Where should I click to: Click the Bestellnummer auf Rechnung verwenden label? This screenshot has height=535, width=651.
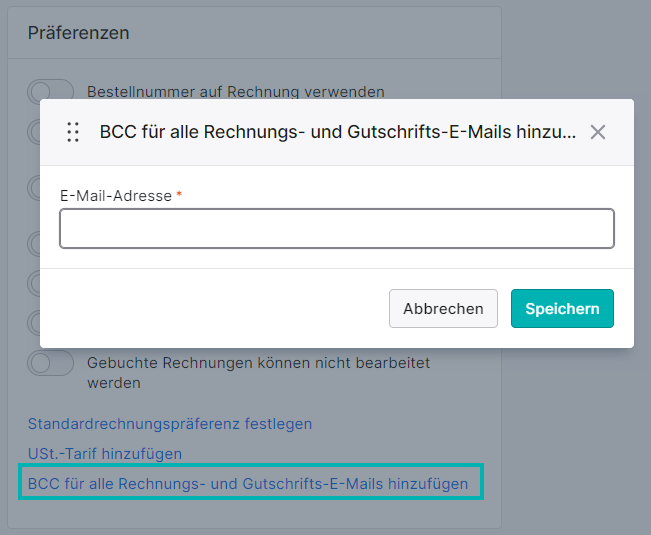(236, 92)
